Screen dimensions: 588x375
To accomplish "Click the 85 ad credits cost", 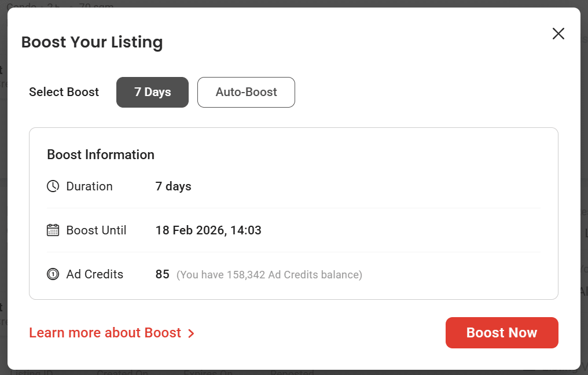I will pyautogui.click(x=162, y=274).
